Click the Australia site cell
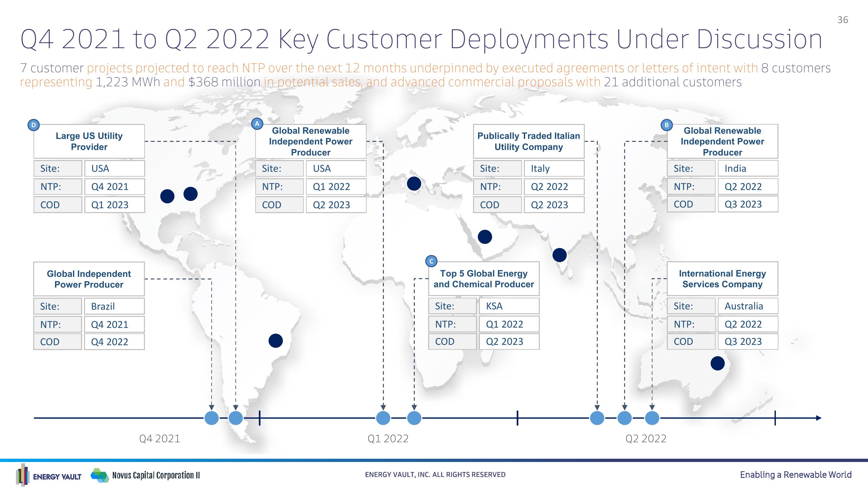The image size is (868, 488). [748, 306]
